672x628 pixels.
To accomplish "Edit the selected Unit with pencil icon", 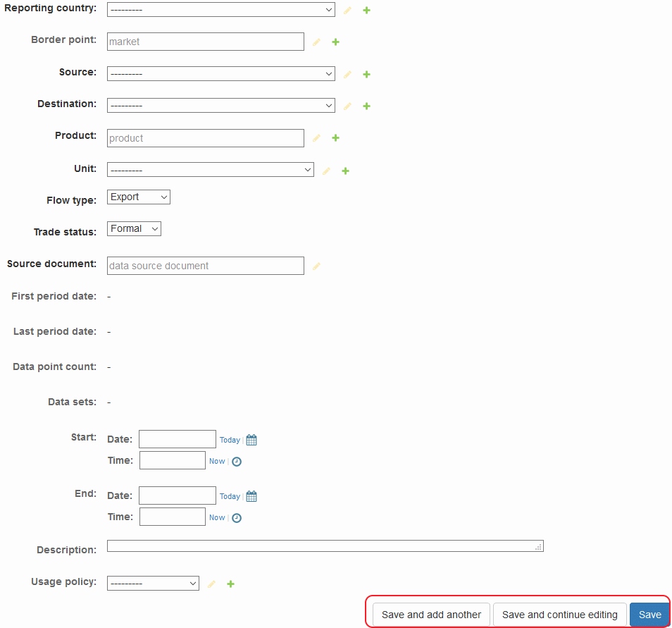I will [326, 171].
